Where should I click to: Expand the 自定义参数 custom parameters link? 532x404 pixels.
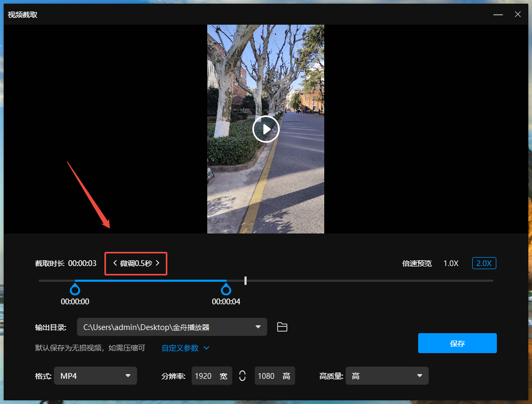tap(185, 348)
